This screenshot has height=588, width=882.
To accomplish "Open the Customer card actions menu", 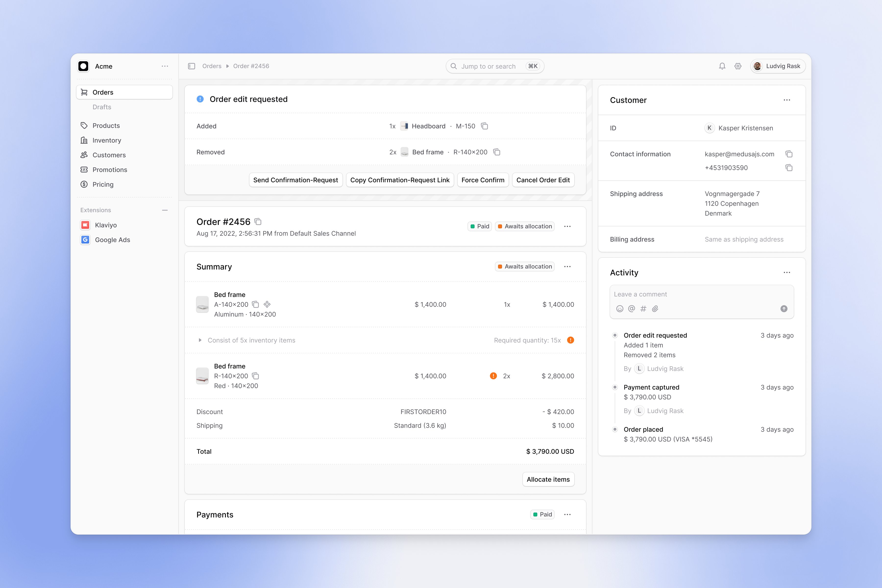I will click(787, 100).
